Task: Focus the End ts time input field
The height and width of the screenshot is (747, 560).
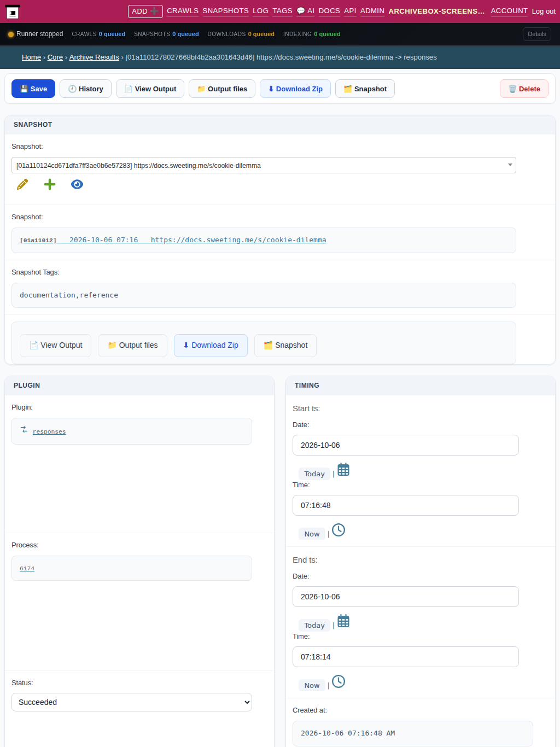Action: (406, 657)
